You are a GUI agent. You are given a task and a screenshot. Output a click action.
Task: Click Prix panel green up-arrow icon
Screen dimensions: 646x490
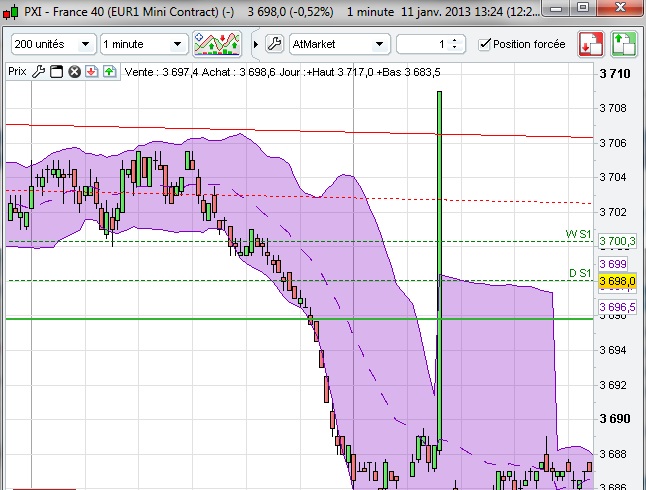tap(109, 72)
